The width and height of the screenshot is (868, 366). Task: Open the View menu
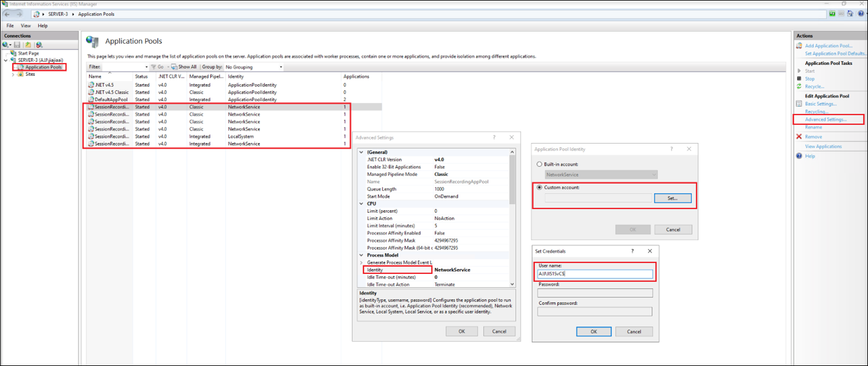pos(25,25)
